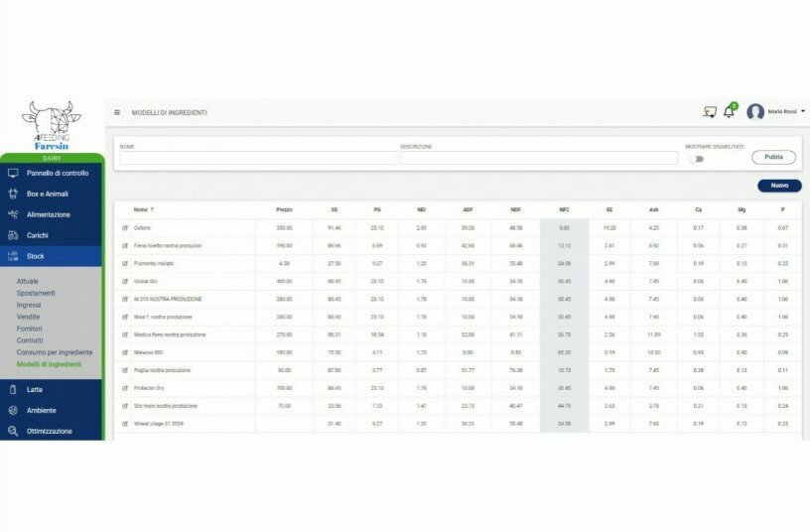Click the cart icon in header
Image resolution: width=810 pixels, height=532 pixels.
coord(709,112)
